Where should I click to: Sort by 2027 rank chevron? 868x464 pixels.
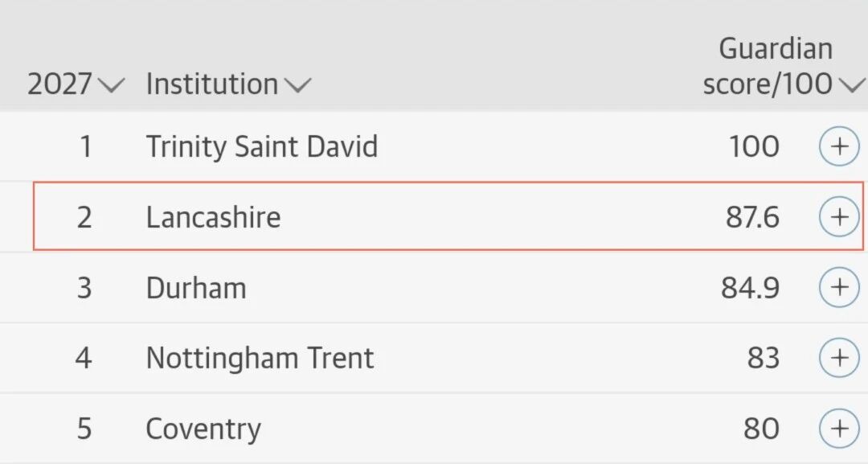pos(111,85)
